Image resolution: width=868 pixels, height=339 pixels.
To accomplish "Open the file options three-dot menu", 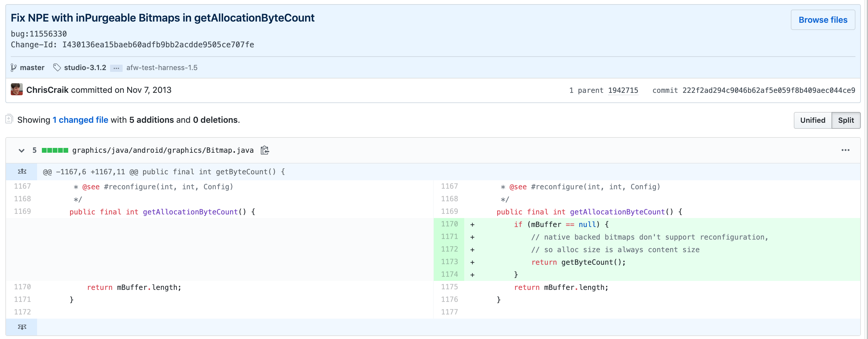I will click(845, 150).
